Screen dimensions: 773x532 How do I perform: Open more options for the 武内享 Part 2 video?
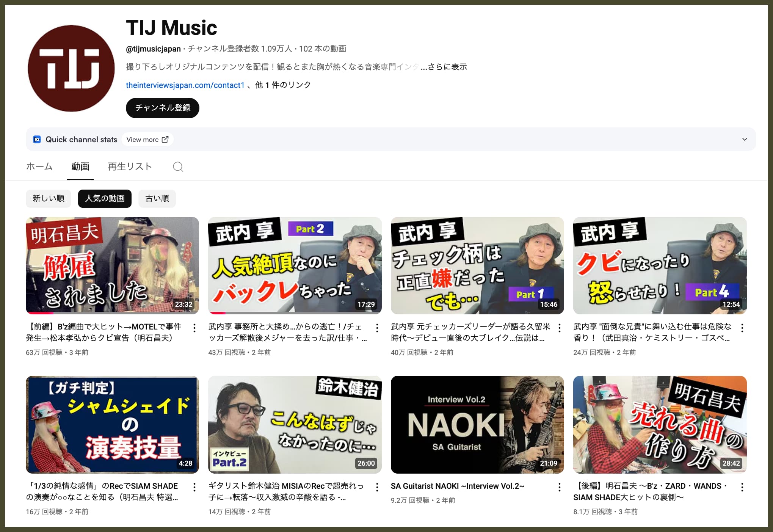click(x=377, y=328)
